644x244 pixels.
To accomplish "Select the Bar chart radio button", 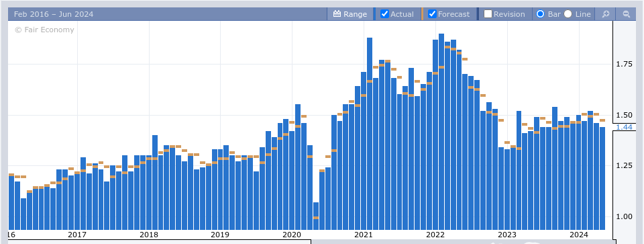I will point(541,14).
